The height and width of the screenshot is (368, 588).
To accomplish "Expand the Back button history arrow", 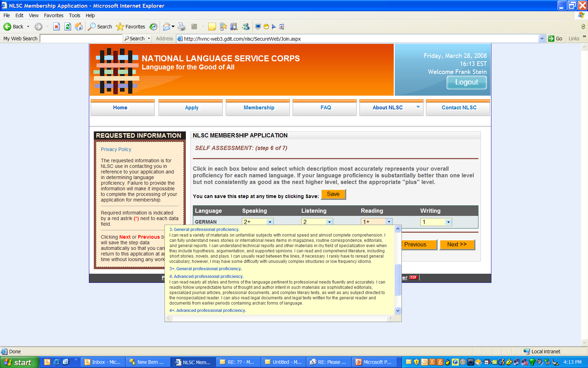I will point(28,27).
